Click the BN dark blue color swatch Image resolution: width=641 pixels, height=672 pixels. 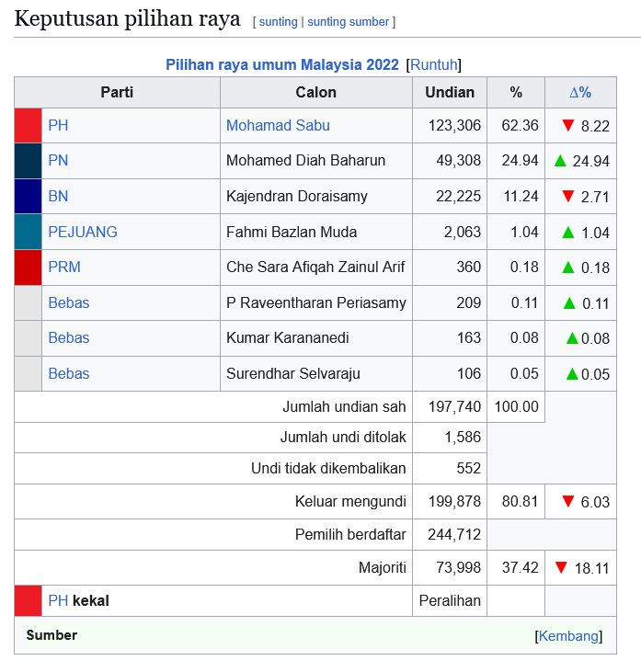point(29,196)
